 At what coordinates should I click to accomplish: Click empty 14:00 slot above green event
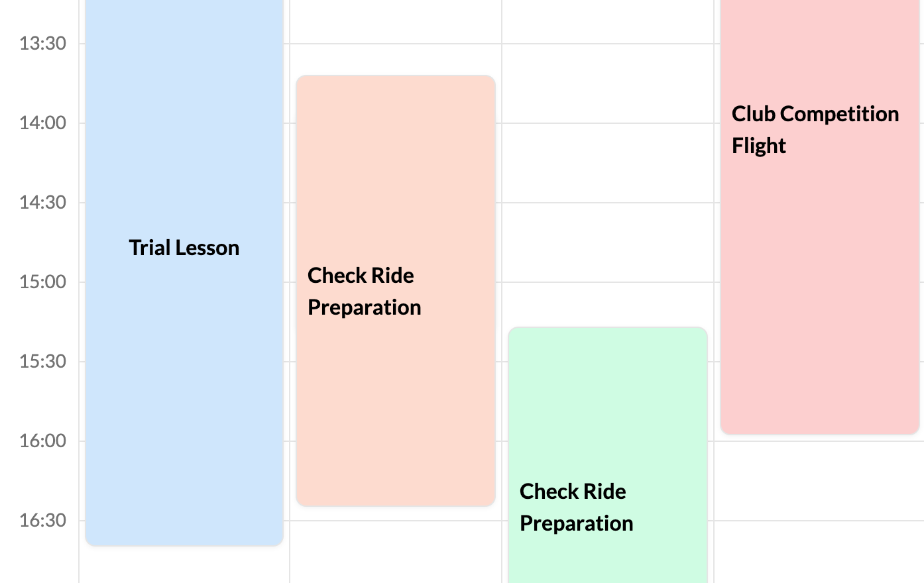point(607,162)
